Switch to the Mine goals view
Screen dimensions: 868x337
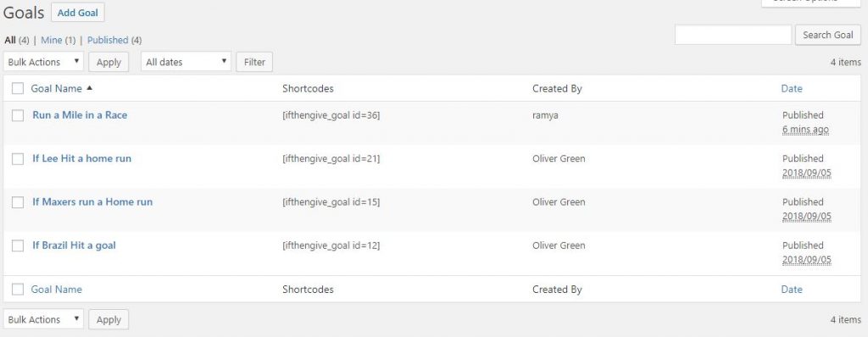(x=52, y=40)
